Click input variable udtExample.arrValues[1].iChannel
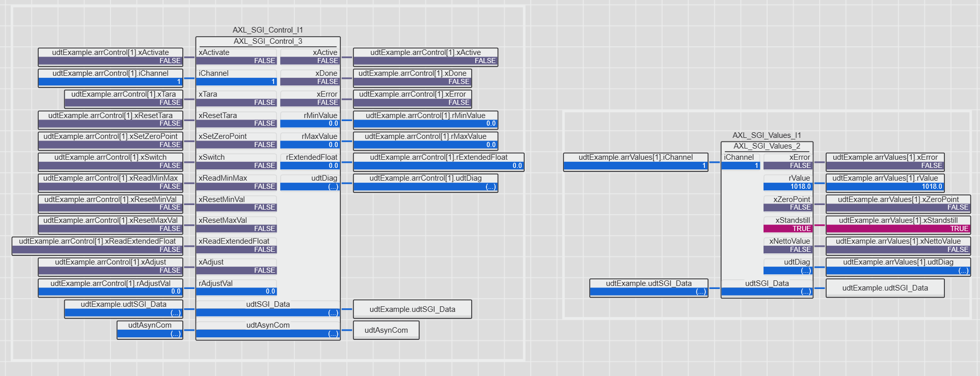This screenshot has height=376, width=980. (636, 162)
